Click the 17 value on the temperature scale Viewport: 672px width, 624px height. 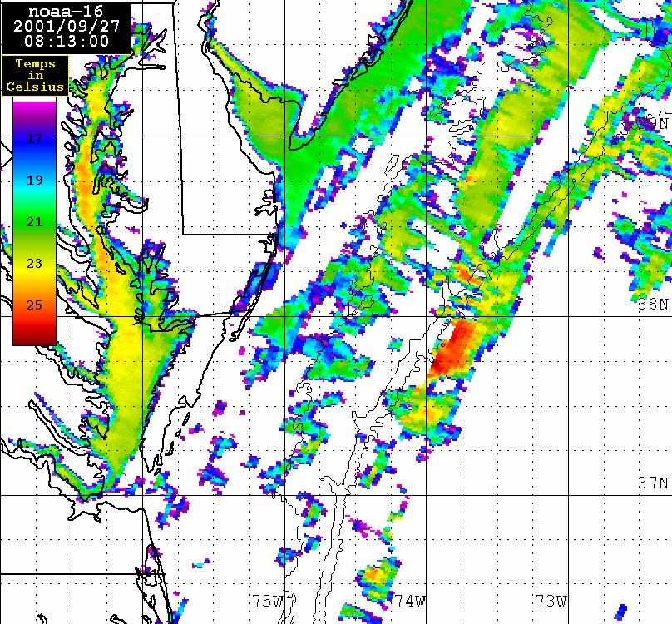pyautogui.click(x=35, y=138)
